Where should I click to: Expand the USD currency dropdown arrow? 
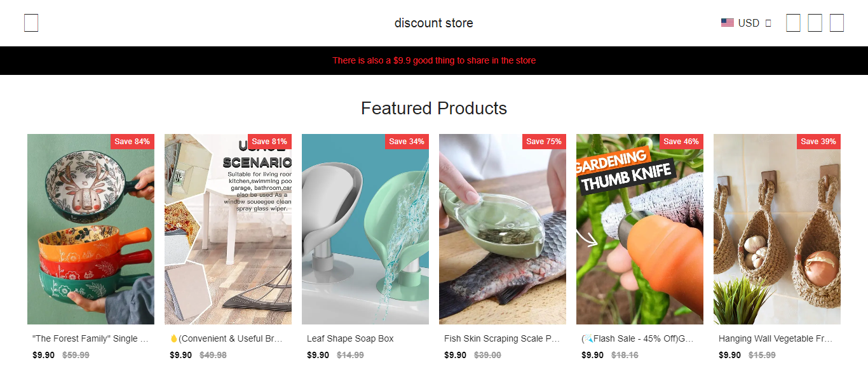768,23
